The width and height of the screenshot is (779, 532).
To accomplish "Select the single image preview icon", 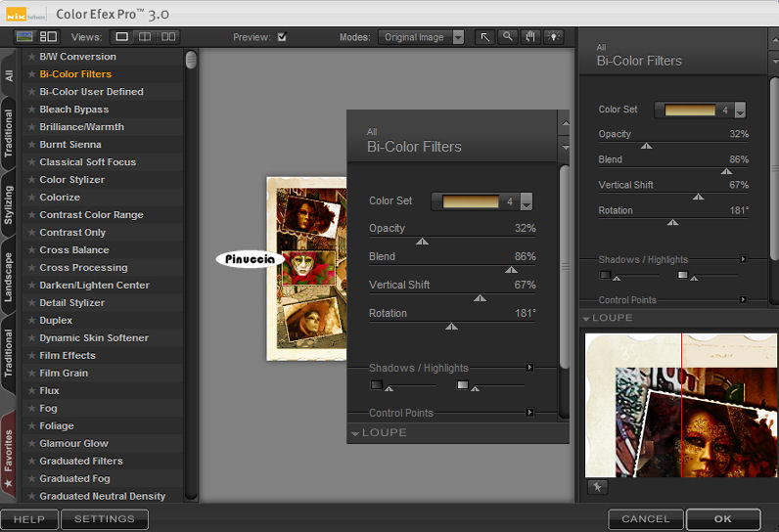I will click(x=24, y=37).
